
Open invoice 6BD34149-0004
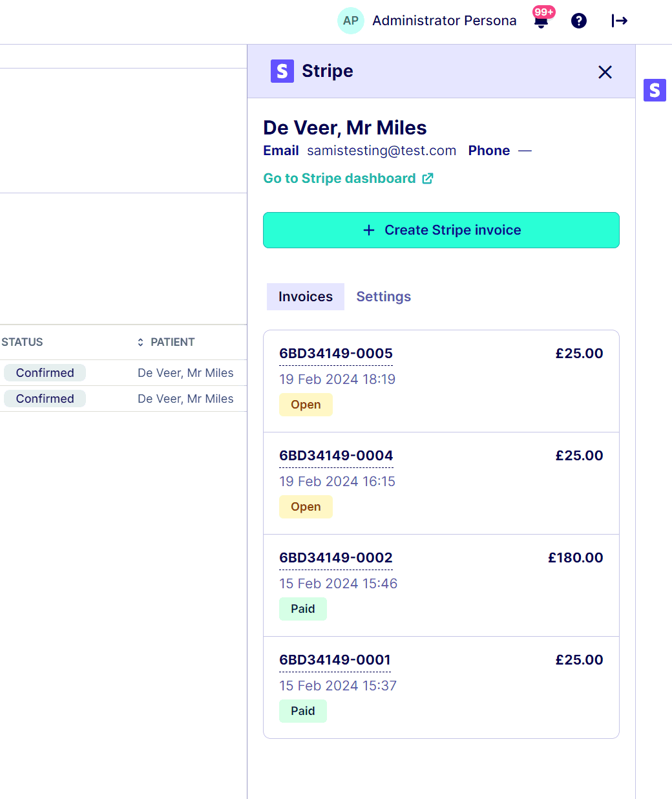335,456
